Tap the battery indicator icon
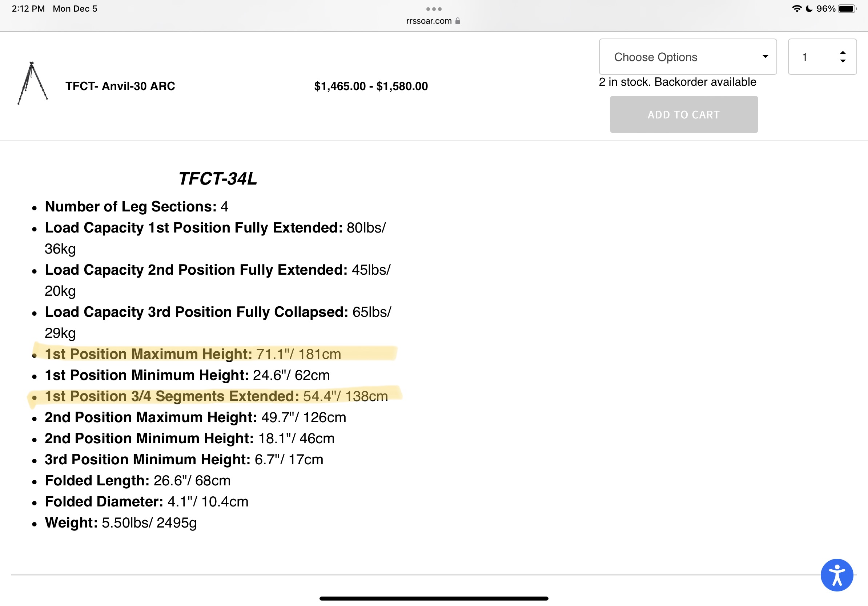868x606 pixels. click(848, 9)
